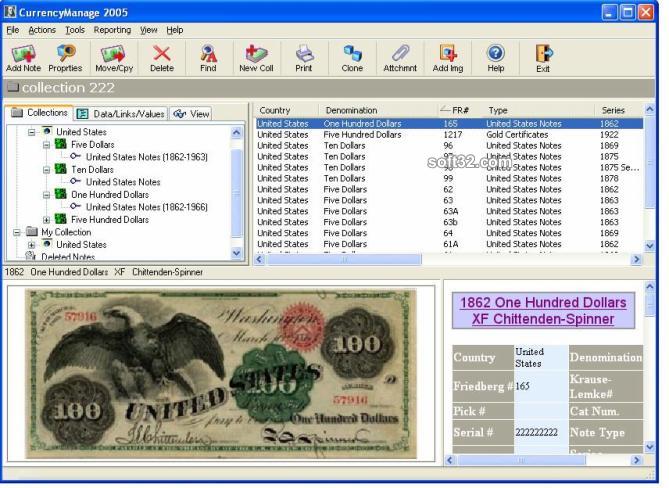Click the banknote icon beside Five Dollars
This screenshot has height=488, width=669.
tap(61, 144)
